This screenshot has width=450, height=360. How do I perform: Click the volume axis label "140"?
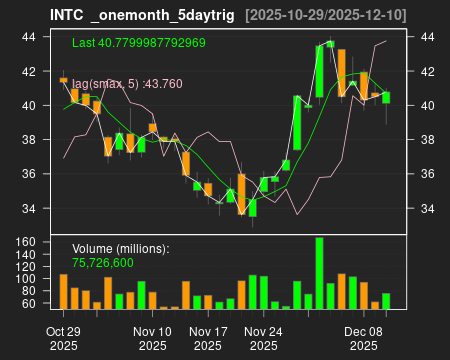tap(25, 254)
